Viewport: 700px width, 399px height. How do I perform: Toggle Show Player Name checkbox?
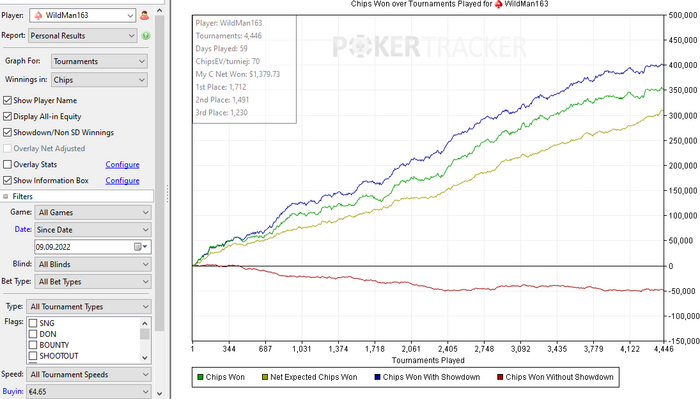coord(7,100)
